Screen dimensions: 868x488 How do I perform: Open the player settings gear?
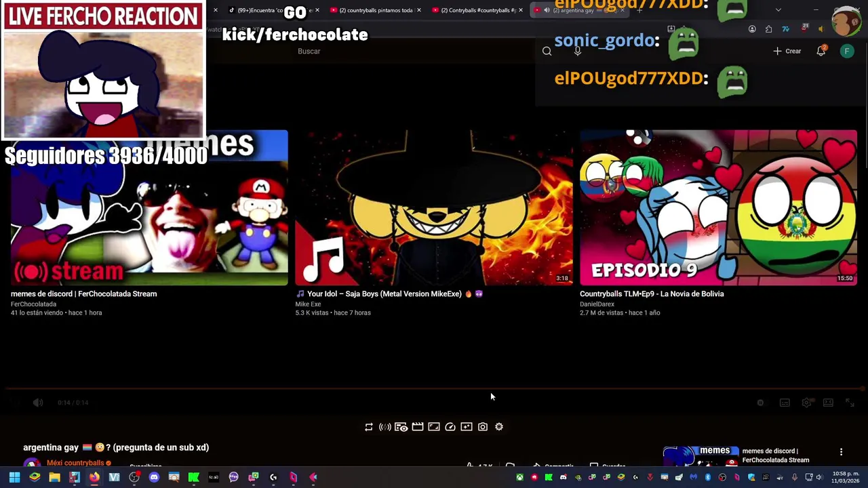pyautogui.click(x=806, y=403)
